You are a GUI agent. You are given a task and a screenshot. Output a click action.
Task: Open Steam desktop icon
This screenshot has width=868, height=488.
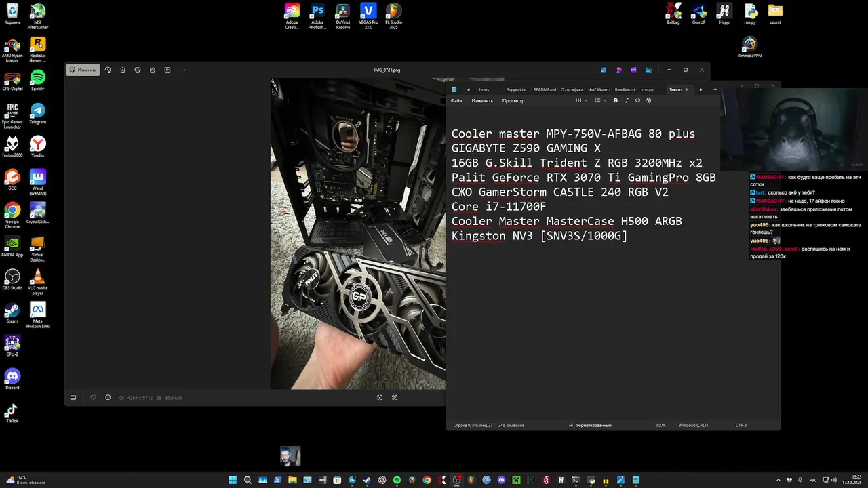(x=12, y=313)
